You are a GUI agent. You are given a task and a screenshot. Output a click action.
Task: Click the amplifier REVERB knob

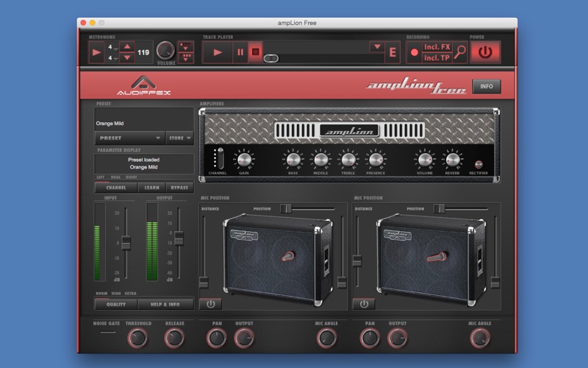pos(452,159)
